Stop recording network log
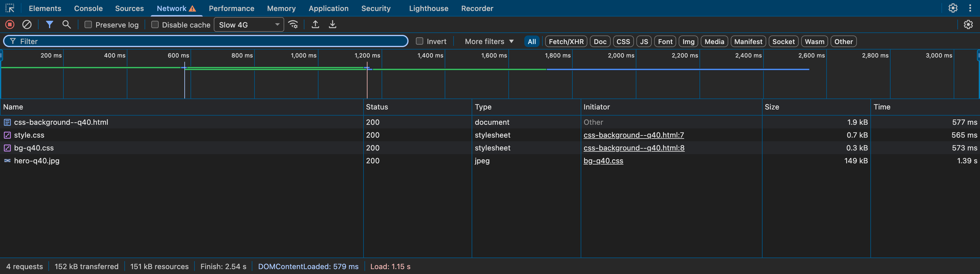This screenshot has width=980, height=274. (10, 25)
